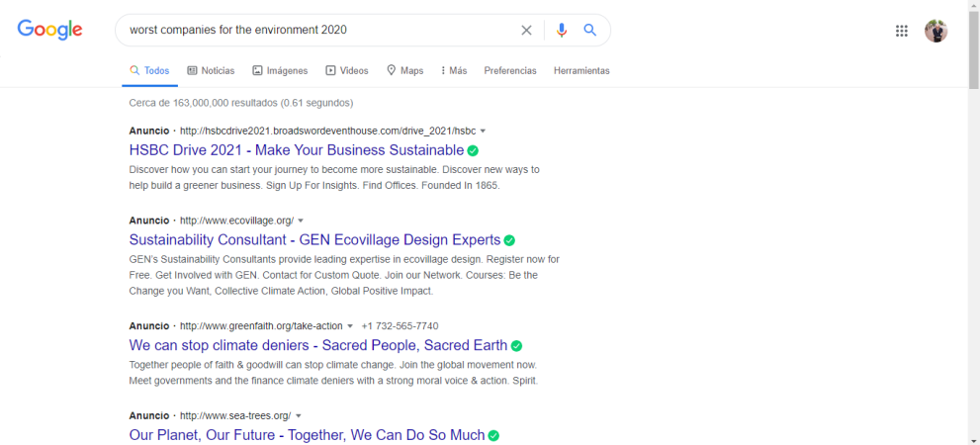Click the greenfaith.org/take-action URL text
The image size is (980, 445).
point(261,326)
